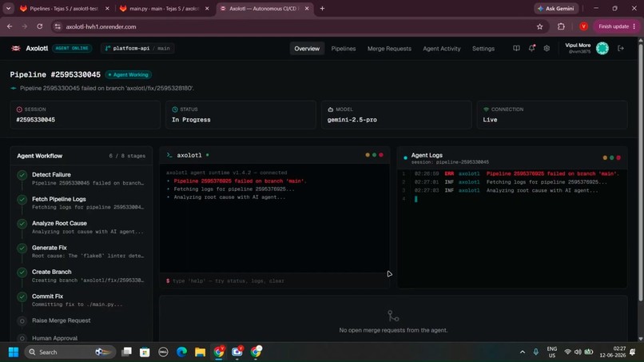Close the Pipelines GitLab tab
644x362 pixels.
pyautogui.click(x=107, y=9)
